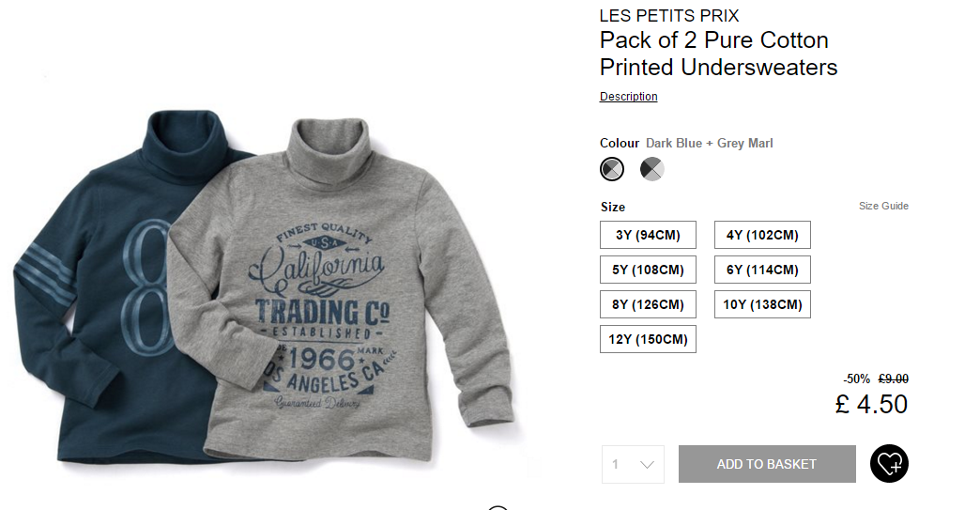Choose size 8Y (126CM)
980x510 pixels.
pos(648,304)
